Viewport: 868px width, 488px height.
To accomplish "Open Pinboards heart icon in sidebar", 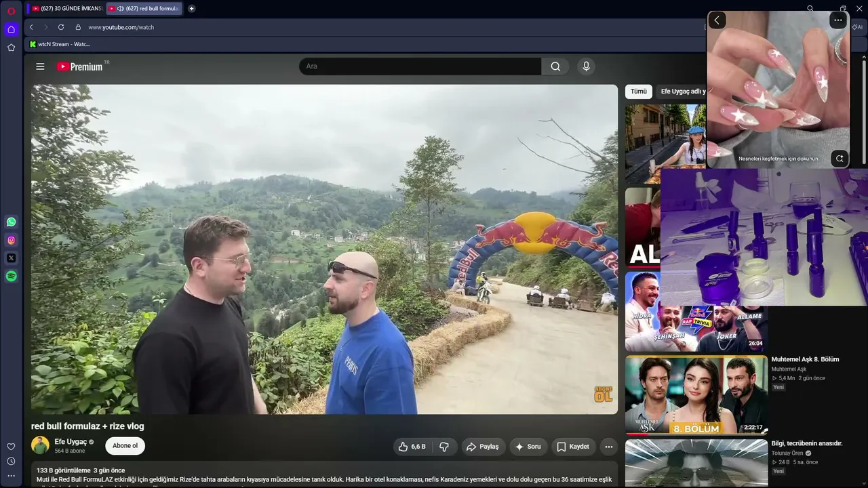I will point(11,447).
